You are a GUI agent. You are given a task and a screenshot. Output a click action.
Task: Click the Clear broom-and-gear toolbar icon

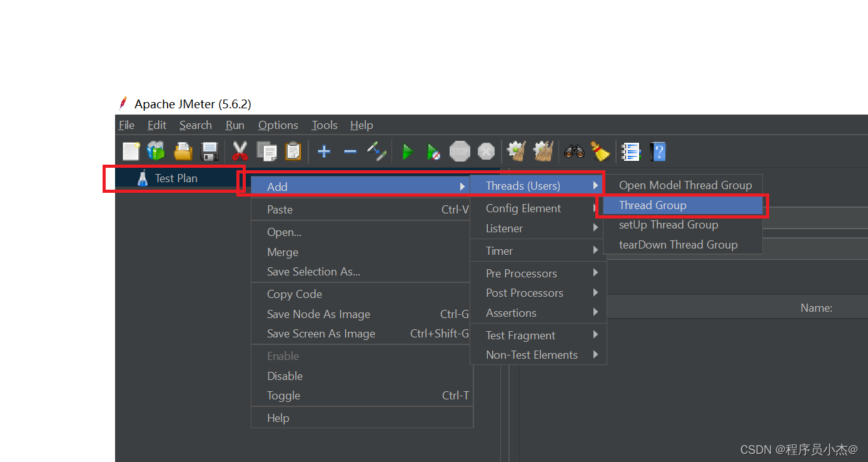coord(517,151)
